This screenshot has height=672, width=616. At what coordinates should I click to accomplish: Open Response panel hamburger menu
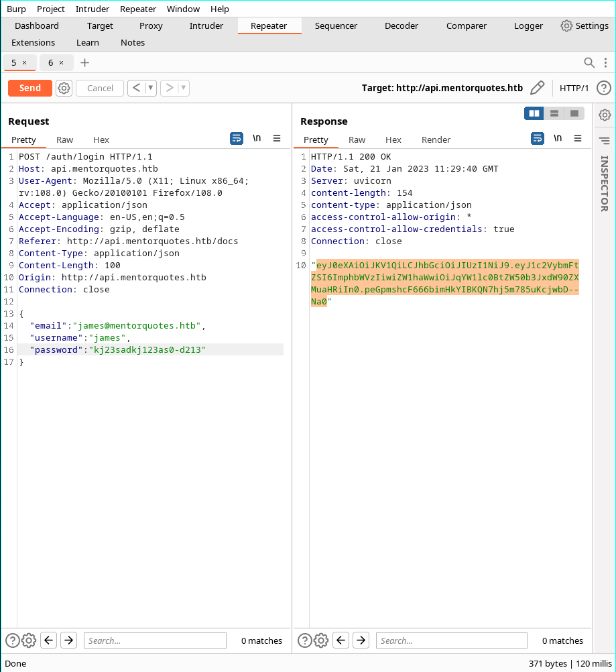[x=578, y=138]
